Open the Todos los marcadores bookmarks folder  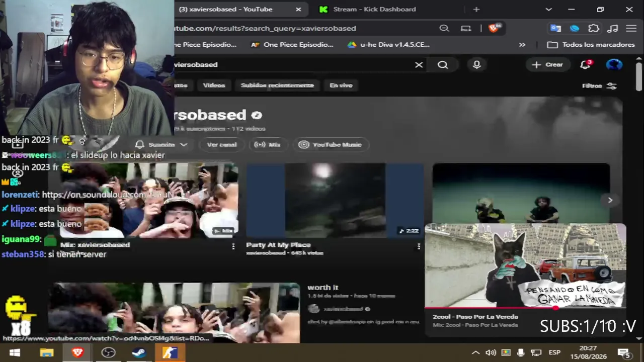pos(591,45)
